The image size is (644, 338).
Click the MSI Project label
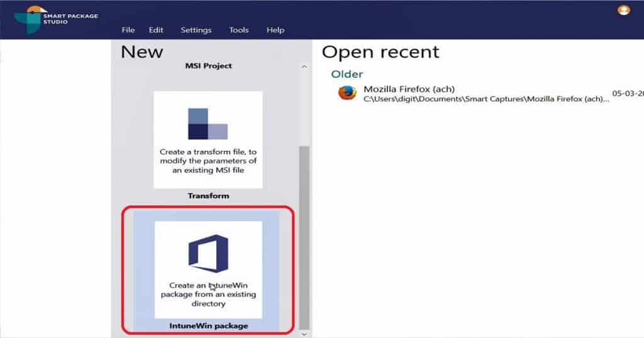click(208, 65)
